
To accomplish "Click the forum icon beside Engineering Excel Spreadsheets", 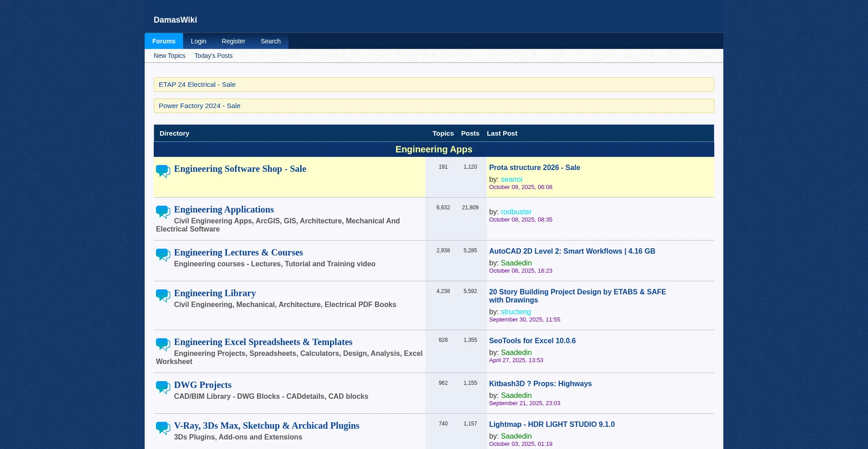I will (163, 344).
